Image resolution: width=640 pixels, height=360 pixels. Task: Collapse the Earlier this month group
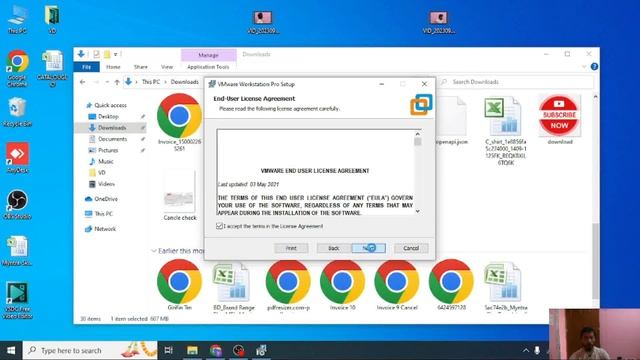[x=154, y=251]
